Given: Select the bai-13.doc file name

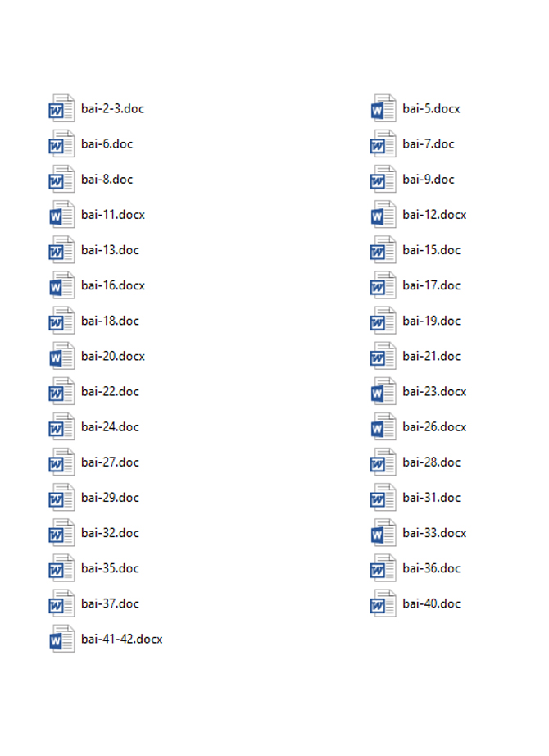Looking at the screenshot, I should (x=110, y=250).
